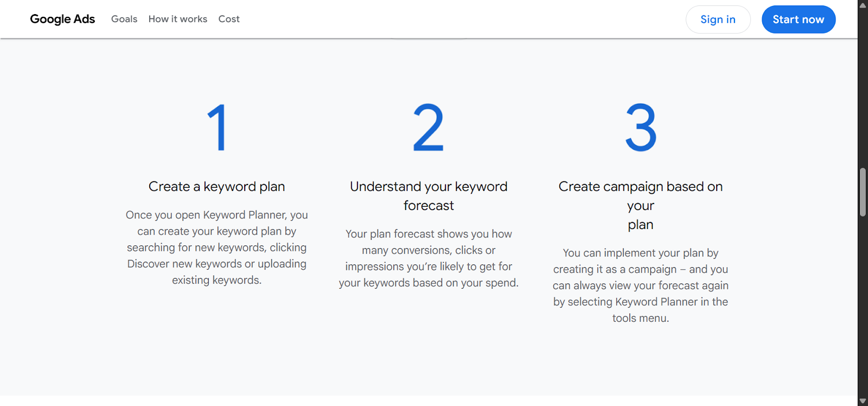The width and height of the screenshot is (868, 406).
Task: Go to the How it works section
Action: click(x=178, y=19)
